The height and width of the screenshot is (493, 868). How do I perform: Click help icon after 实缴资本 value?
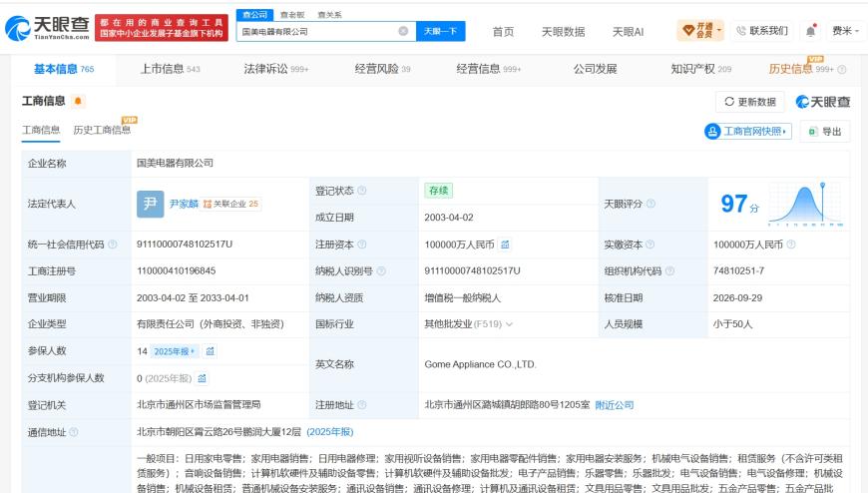click(x=790, y=245)
